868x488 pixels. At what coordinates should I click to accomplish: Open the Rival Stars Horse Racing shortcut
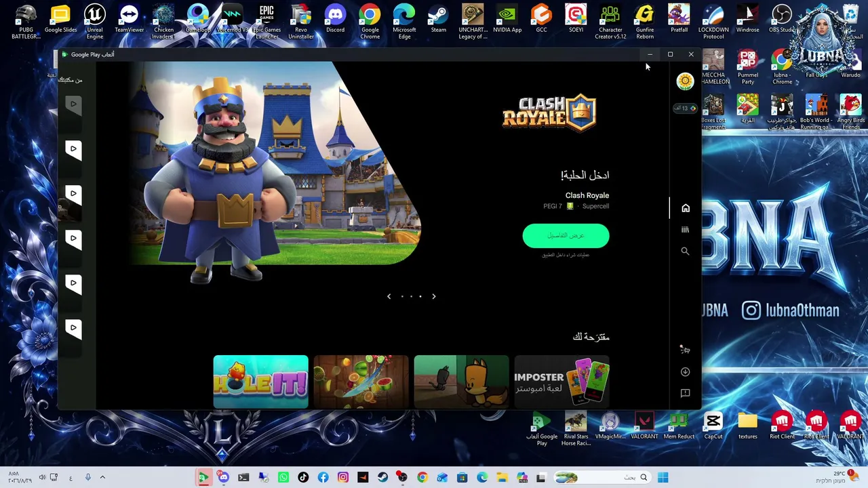coord(576,429)
